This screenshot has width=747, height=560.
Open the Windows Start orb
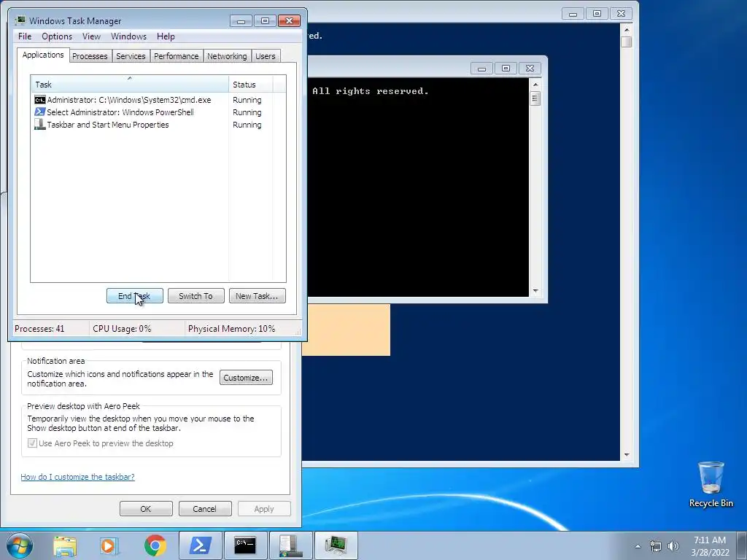(20, 545)
